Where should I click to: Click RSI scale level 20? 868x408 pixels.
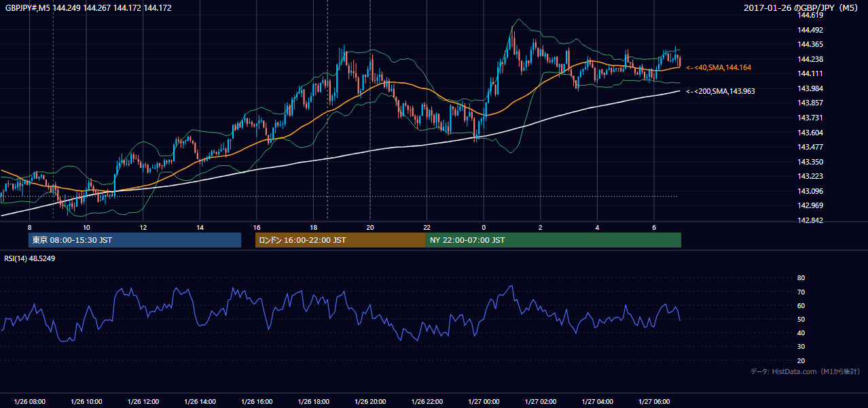pos(801,360)
